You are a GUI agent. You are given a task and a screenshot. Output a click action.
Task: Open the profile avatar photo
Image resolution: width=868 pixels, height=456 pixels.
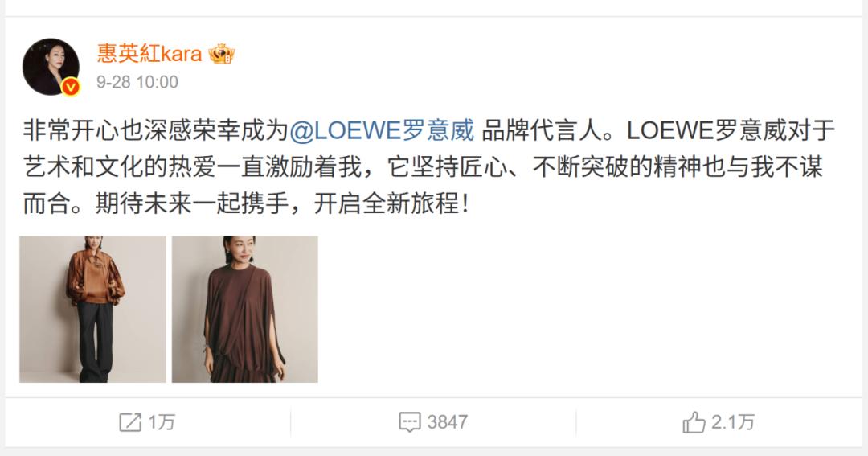51,67
